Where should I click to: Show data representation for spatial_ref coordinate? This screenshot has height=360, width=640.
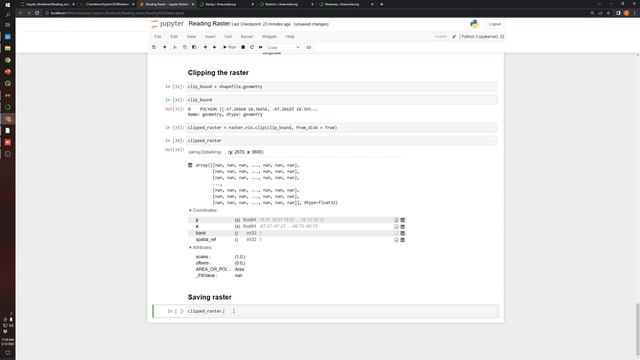pyautogui.click(x=402, y=240)
